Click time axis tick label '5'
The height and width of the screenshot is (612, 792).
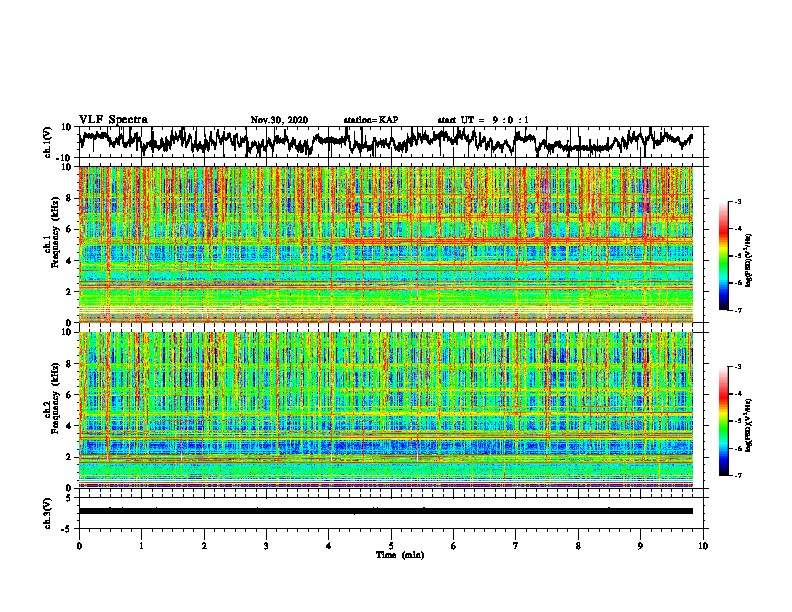pyautogui.click(x=391, y=545)
